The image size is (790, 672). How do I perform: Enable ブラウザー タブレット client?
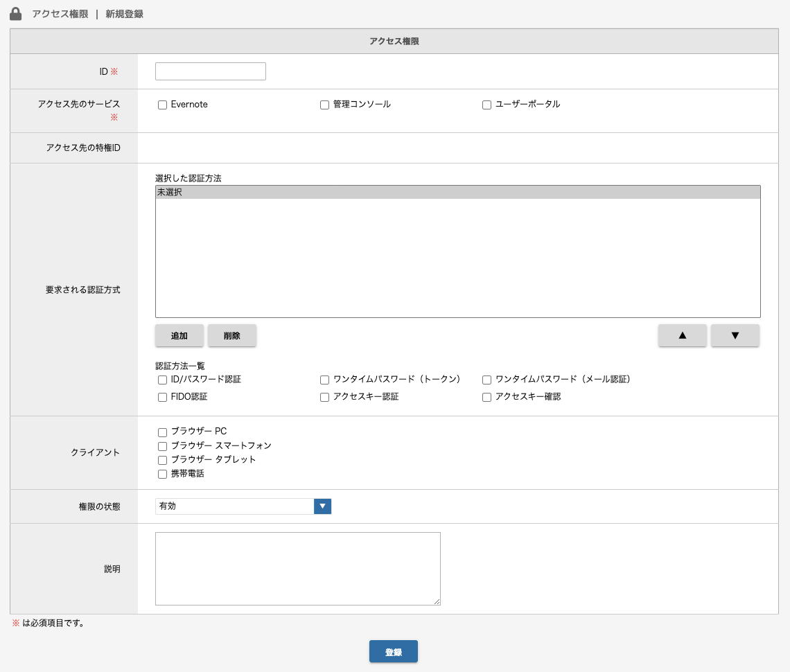pyautogui.click(x=162, y=460)
